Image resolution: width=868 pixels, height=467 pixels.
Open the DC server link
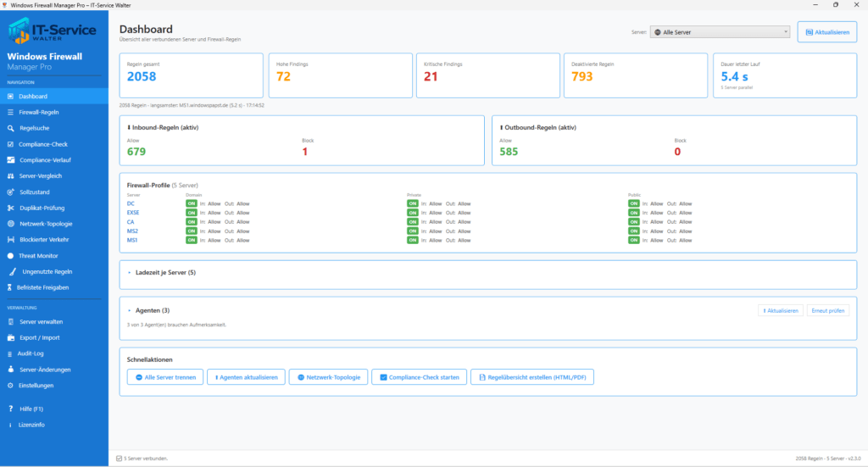pyautogui.click(x=131, y=203)
